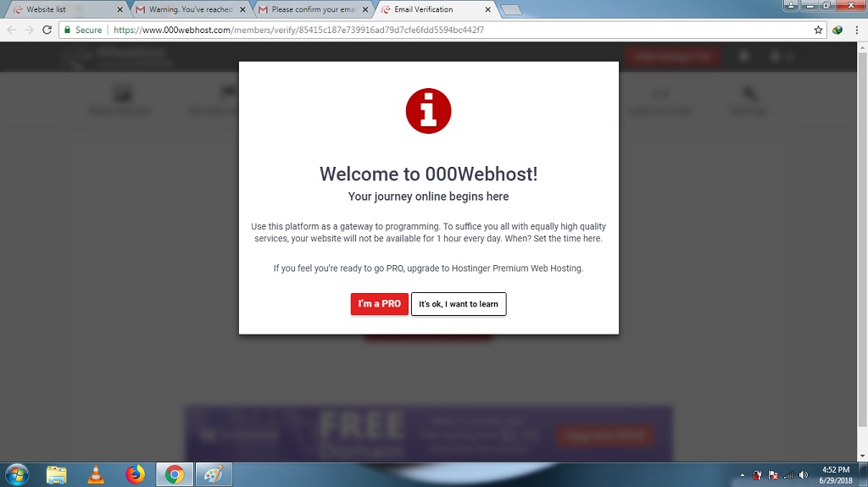Open Paint from the taskbar
The image size is (868, 487).
coord(214,475)
